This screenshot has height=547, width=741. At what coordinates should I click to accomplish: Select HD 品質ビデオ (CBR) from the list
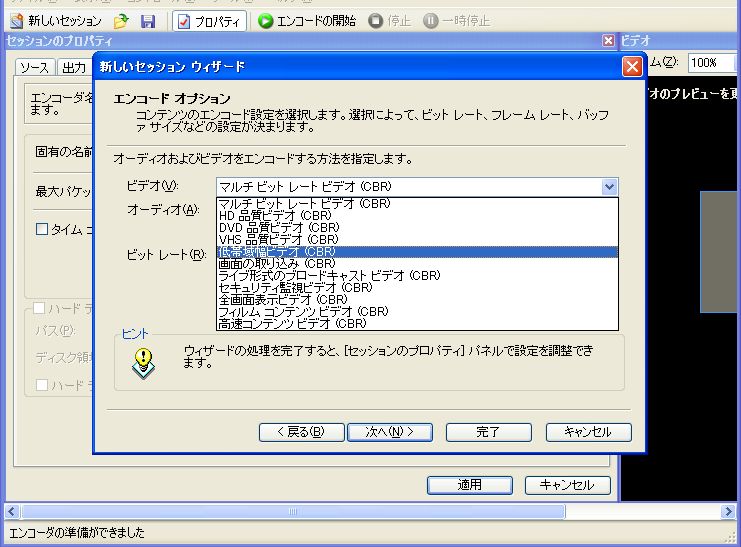(x=275, y=215)
